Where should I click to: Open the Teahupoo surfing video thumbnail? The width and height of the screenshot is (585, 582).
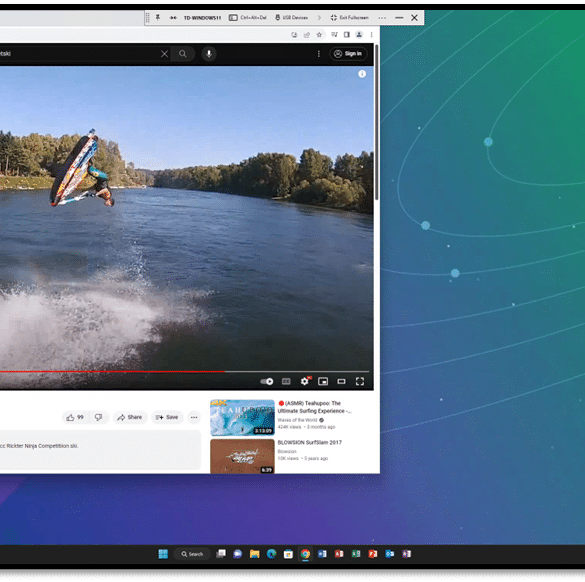point(243,417)
